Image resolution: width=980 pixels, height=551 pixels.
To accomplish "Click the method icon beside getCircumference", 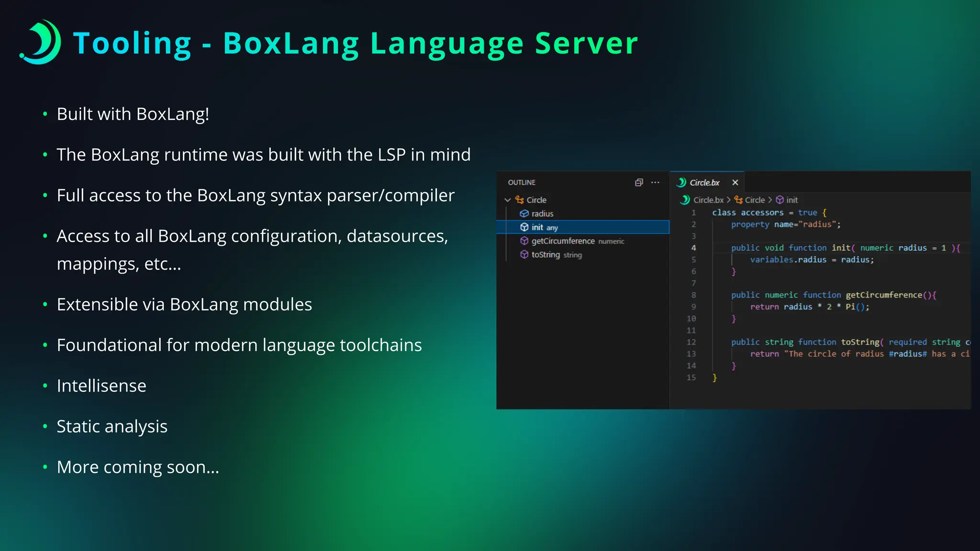I will (x=524, y=241).
